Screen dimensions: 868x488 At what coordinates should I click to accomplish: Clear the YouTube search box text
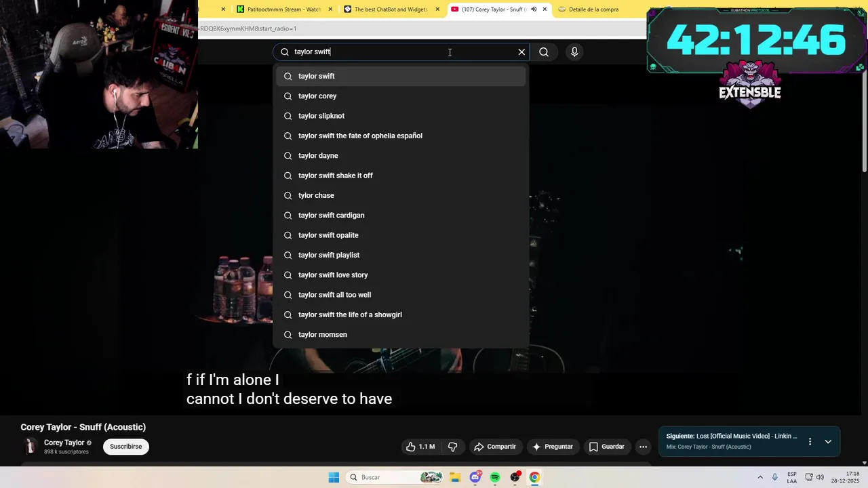pyautogui.click(x=521, y=52)
